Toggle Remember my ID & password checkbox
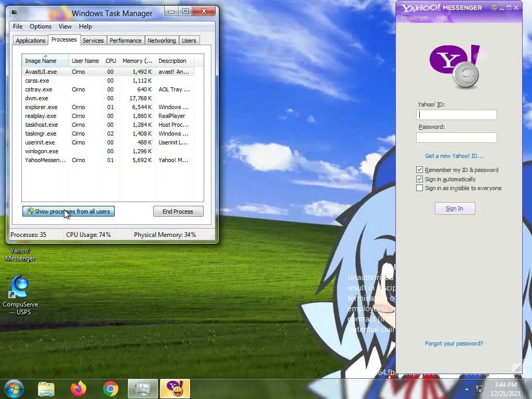The height and width of the screenshot is (399, 532). (x=420, y=170)
